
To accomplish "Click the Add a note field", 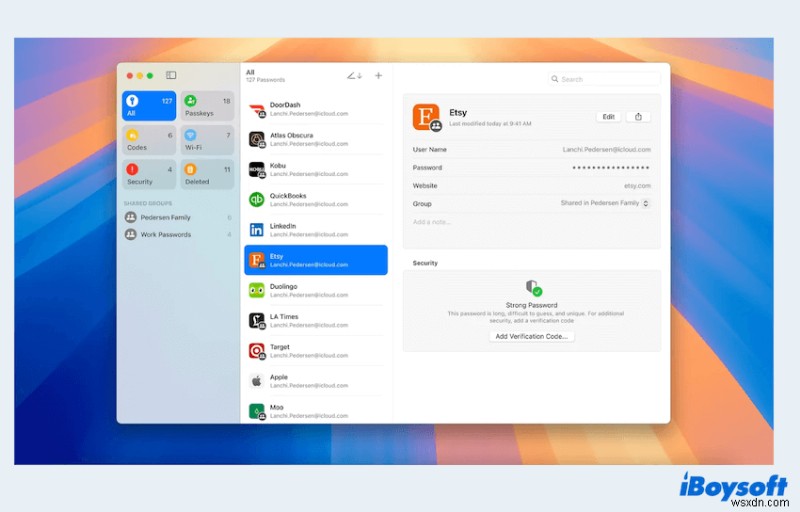I will pos(432,222).
